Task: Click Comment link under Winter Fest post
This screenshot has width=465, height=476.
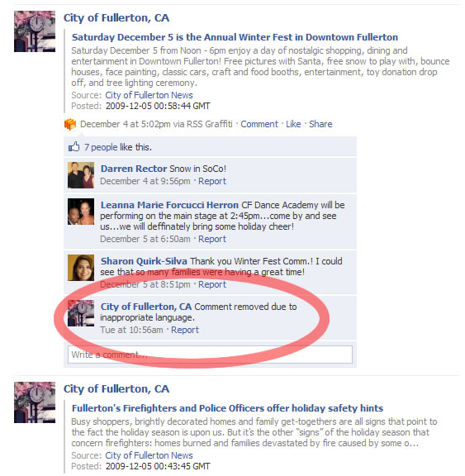Action: 259,124
